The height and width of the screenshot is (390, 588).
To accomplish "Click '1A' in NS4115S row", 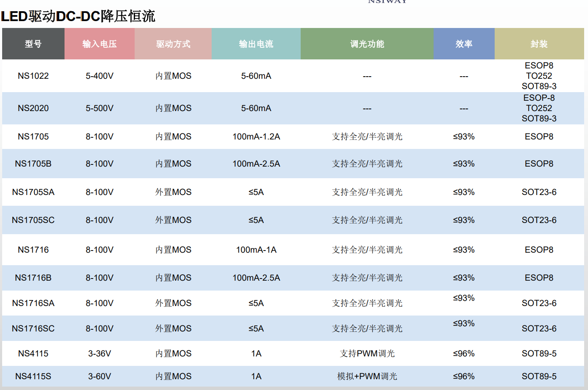I will [256, 376].
